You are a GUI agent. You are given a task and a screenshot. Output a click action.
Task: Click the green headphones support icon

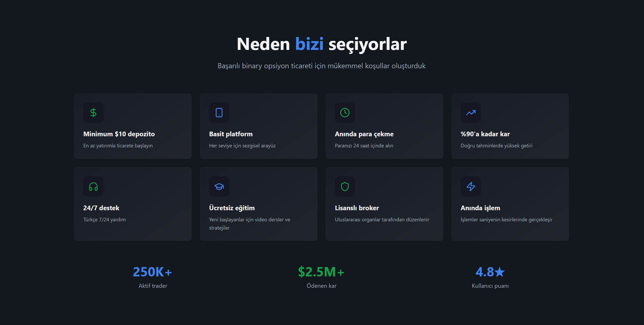tap(93, 186)
